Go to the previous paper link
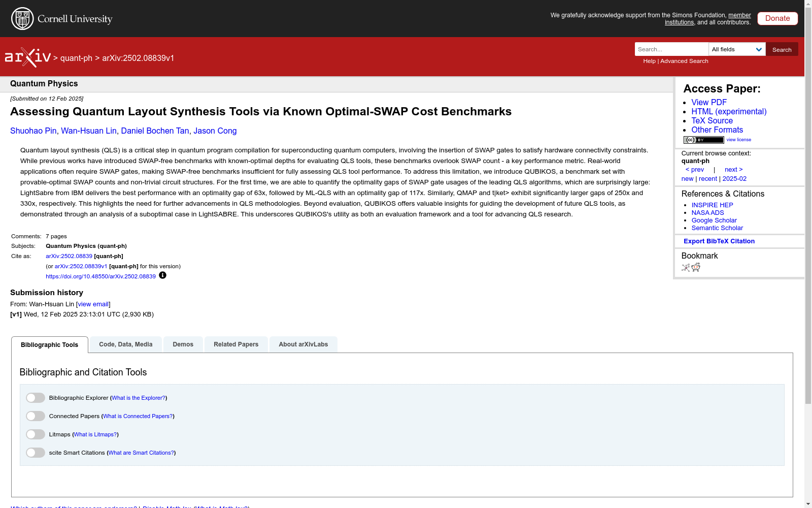Viewport: 812px width, 508px height. pyautogui.click(x=695, y=170)
